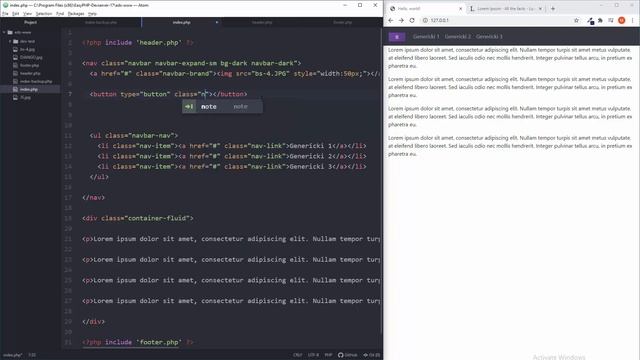The height and width of the screenshot is (360, 640).
Task: Click the Chrome forward arrow
Action: (401, 20)
